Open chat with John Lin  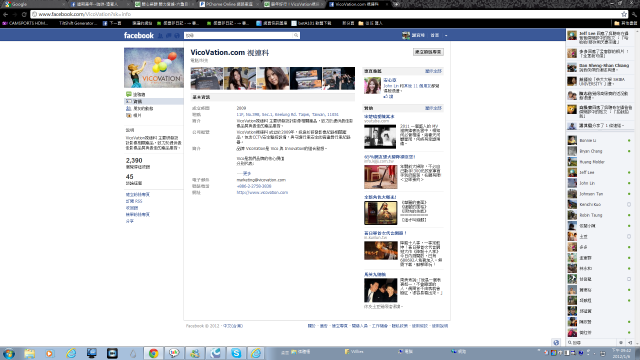(x=599, y=183)
